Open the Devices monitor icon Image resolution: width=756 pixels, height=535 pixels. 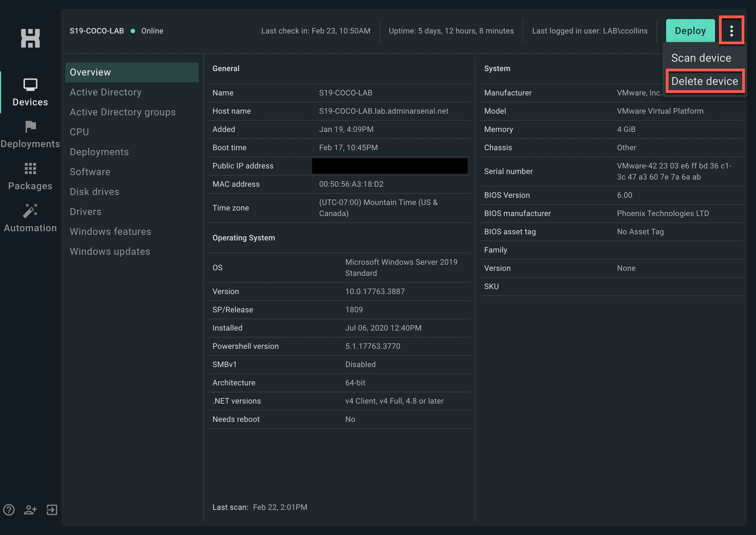click(30, 84)
